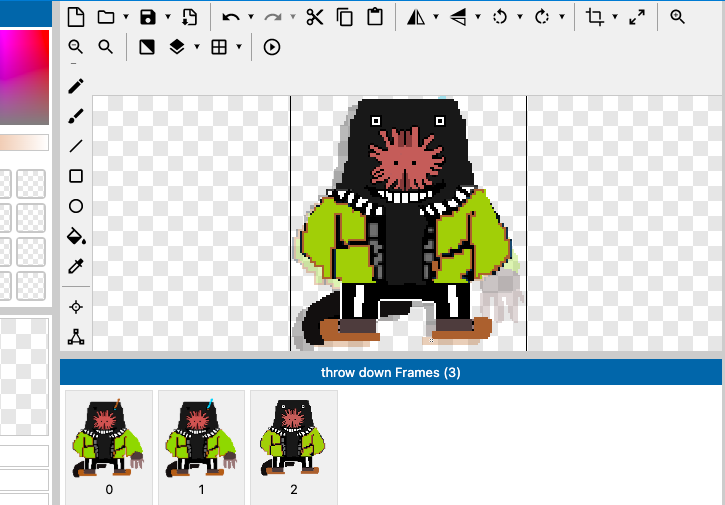Click the redo arrow icon
Viewport: 725px width, 505px height.
click(x=273, y=17)
